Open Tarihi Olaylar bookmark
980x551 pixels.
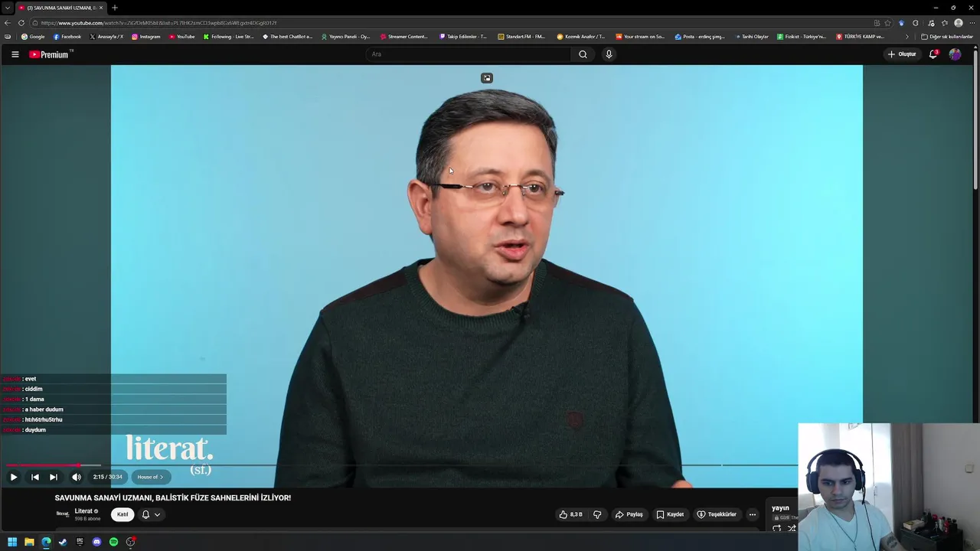752,37
